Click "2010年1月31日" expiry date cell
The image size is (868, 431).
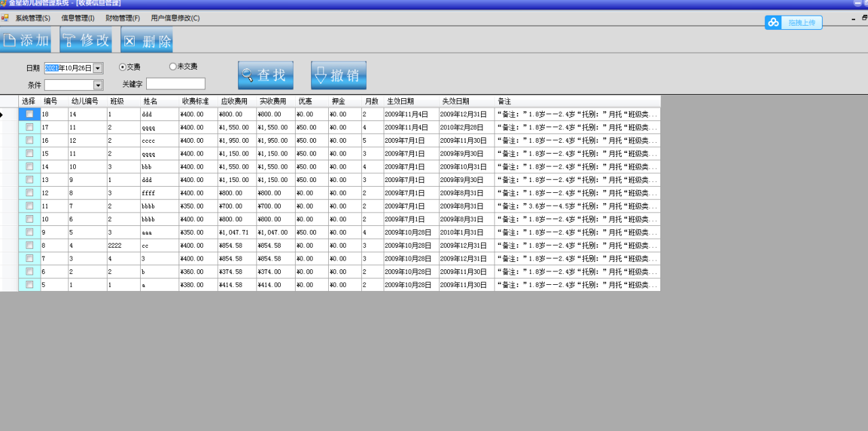(467, 232)
